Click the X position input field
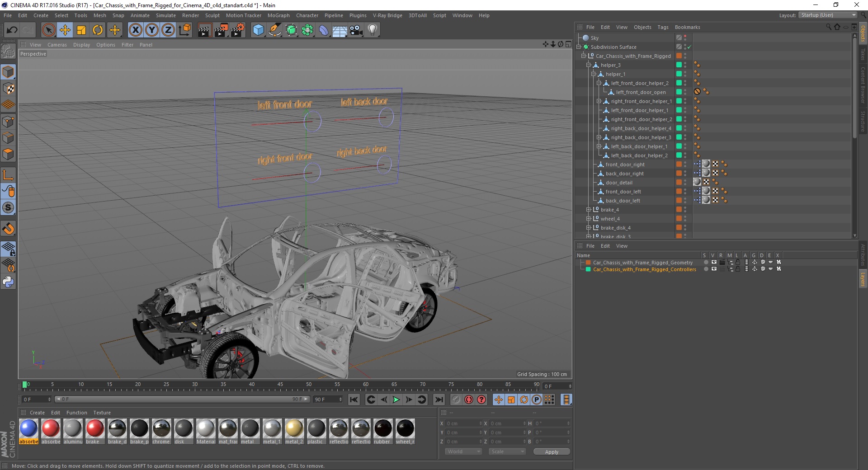This screenshot has width=868, height=470. pyautogui.click(x=464, y=423)
